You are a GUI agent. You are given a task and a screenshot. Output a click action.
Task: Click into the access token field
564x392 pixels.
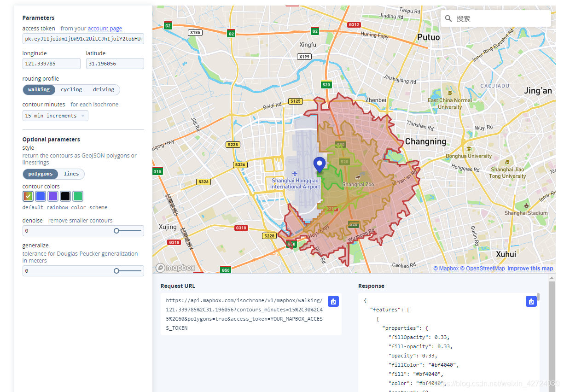[83, 39]
